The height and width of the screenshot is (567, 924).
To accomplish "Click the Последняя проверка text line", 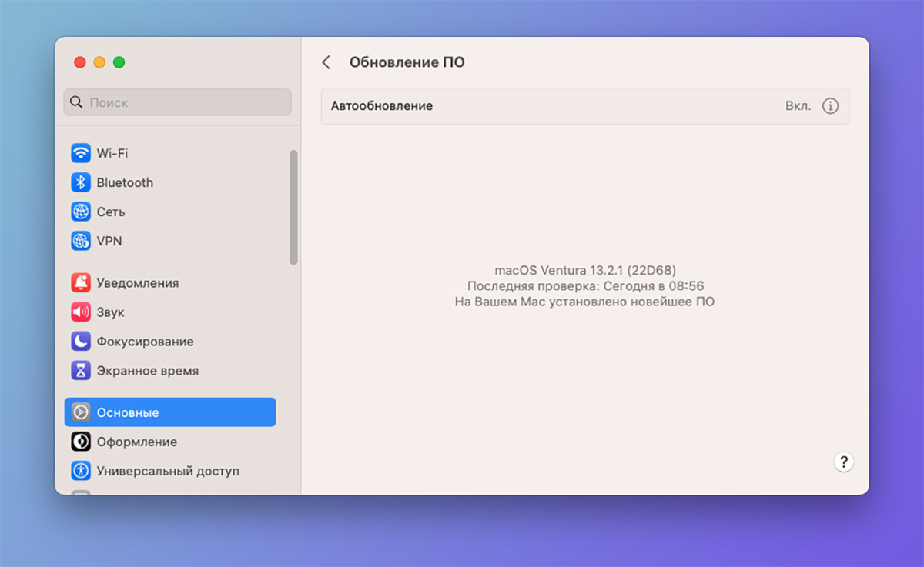I will pos(585,286).
